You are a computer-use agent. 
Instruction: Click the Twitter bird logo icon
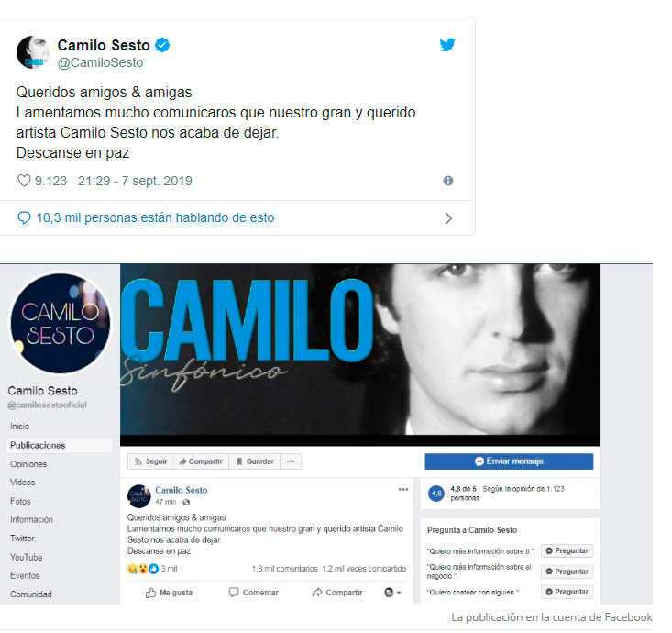[x=447, y=45]
